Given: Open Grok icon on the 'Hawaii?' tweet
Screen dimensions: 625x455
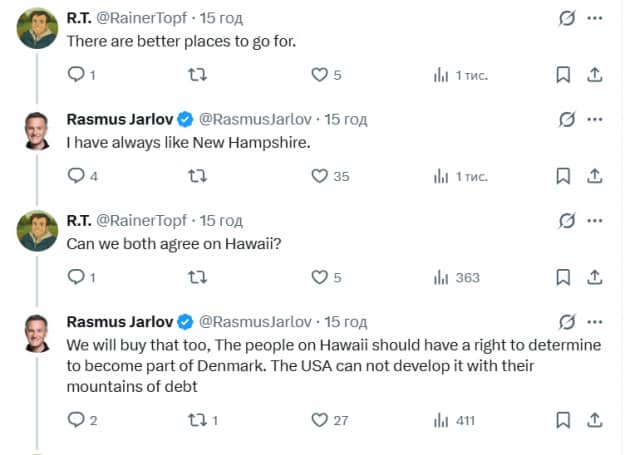Looking at the screenshot, I should pyautogui.click(x=567, y=220).
